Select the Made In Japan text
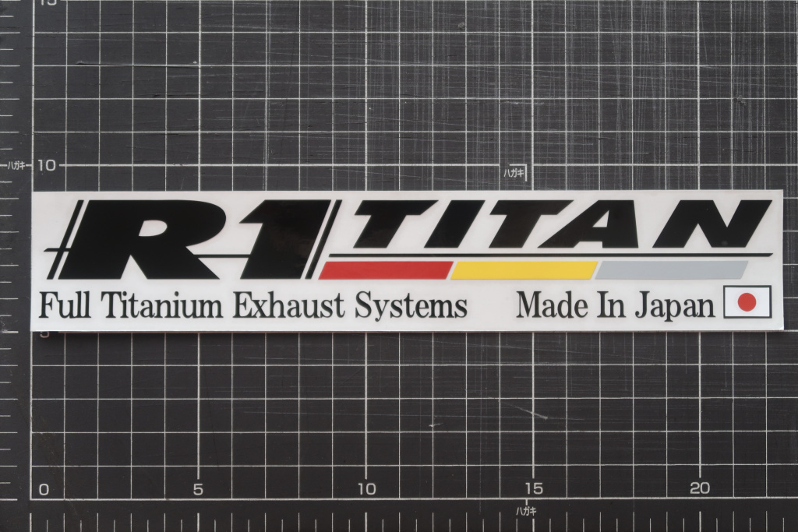Viewport: 798px width, 532px height. point(616,304)
